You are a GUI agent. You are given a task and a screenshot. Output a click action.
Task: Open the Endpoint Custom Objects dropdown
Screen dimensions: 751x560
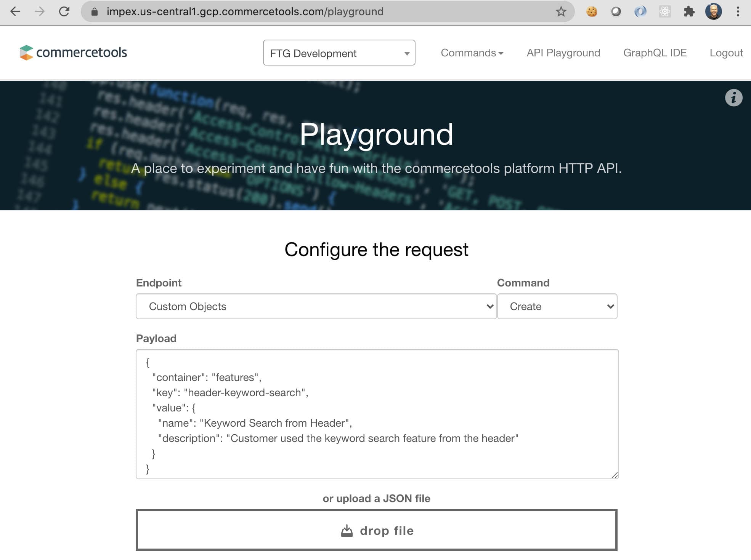tap(316, 306)
